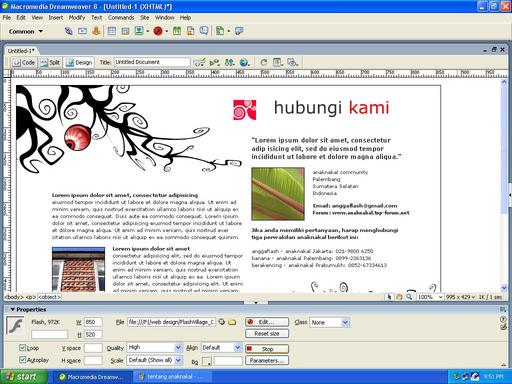Screen dimensions: 512x384
Task: Open the Bg color swatch picker
Action: (207, 361)
